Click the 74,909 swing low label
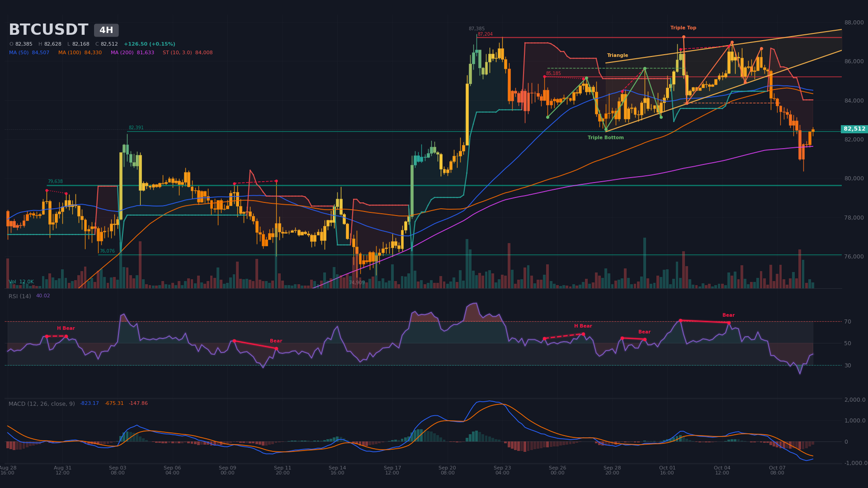Viewport: 868px width, 488px height. pos(357,282)
